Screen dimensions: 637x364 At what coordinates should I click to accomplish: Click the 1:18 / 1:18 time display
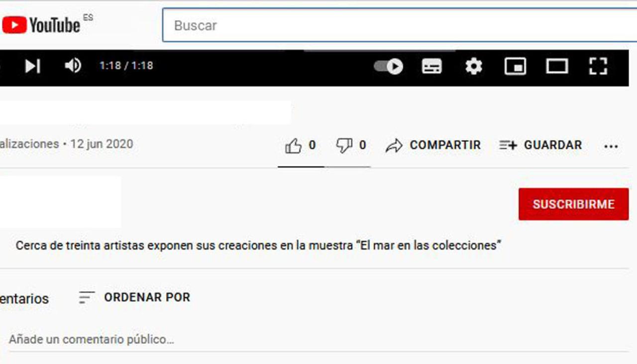click(126, 66)
